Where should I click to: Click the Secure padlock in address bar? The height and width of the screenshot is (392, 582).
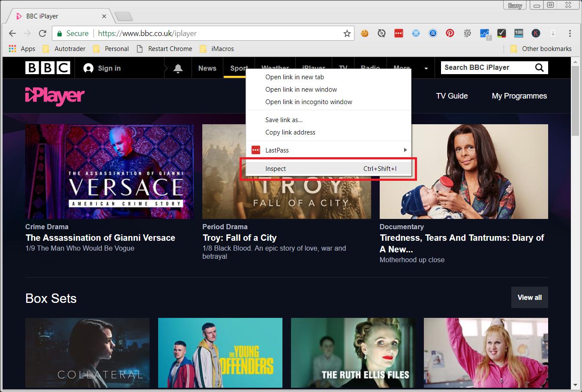59,33
